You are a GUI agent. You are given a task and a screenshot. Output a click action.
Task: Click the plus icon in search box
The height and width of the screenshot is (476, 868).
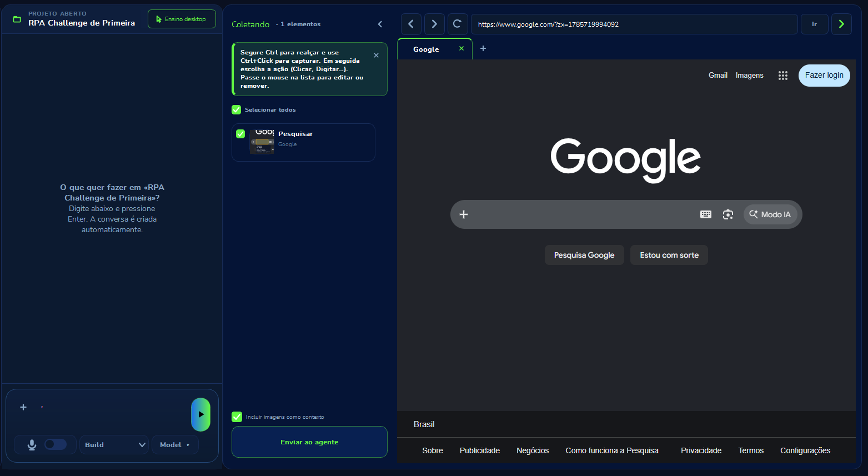[x=464, y=214]
